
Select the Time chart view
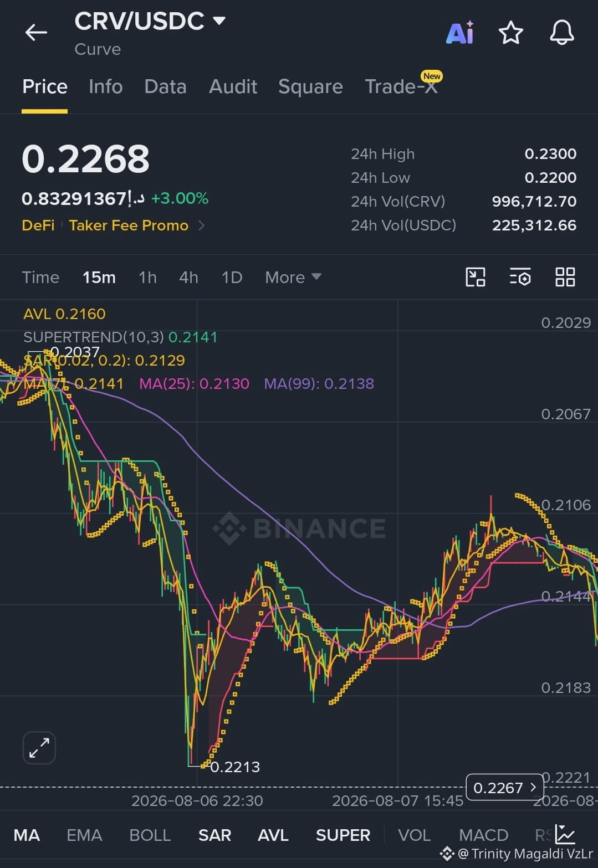coord(40,277)
